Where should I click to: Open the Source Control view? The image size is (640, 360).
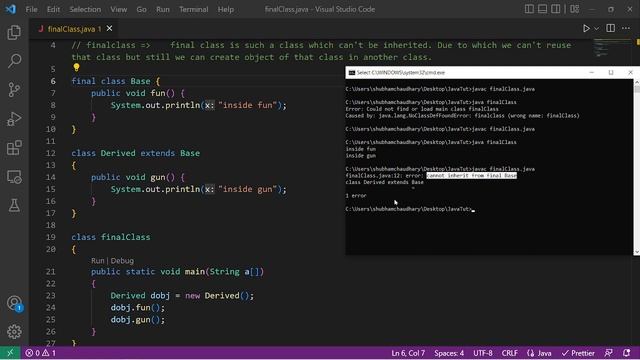coord(14,90)
